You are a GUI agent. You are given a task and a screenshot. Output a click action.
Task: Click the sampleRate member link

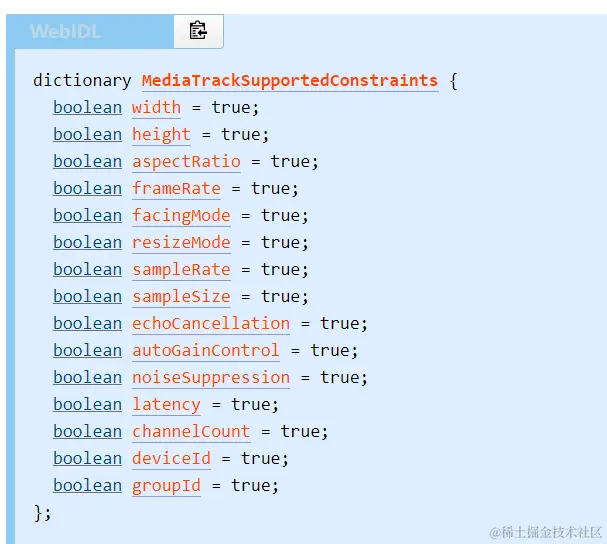[181, 270]
